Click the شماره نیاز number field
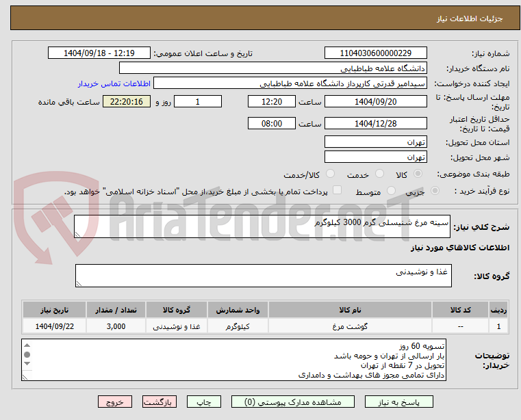This screenshot has height=420, width=521. [375, 53]
